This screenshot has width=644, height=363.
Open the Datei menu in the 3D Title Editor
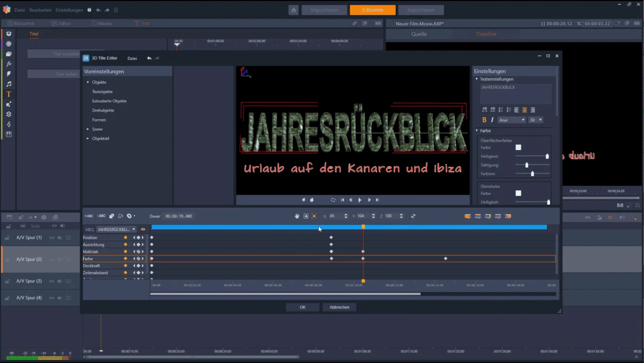[132, 58]
